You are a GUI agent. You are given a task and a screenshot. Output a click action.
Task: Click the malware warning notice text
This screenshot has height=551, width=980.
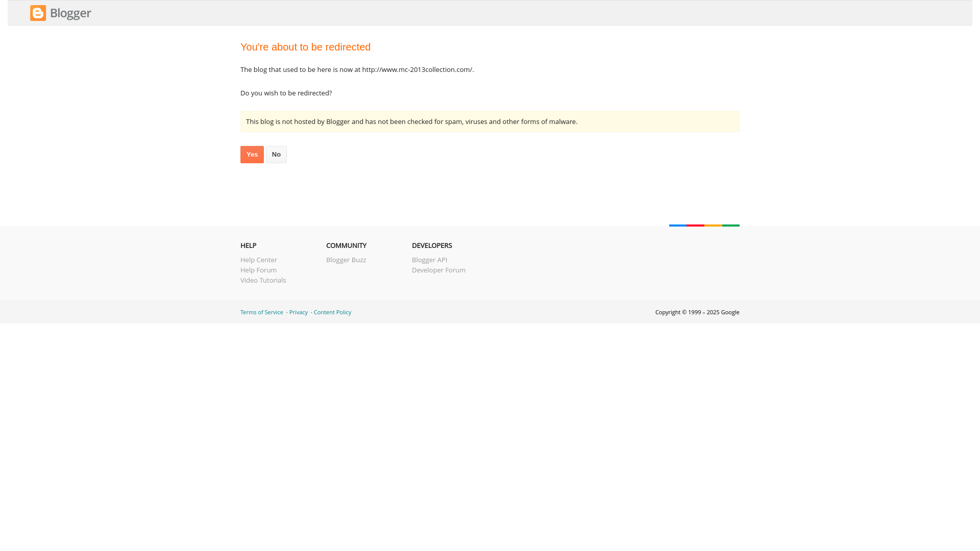click(x=411, y=121)
